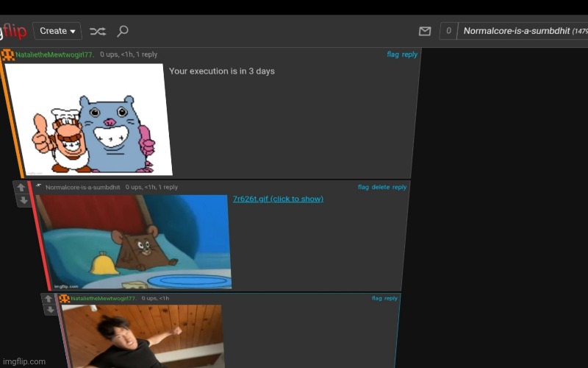
Task: Delete the Normalcore-is-a-sumbdhit comment
Action: [x=381, y=187]
